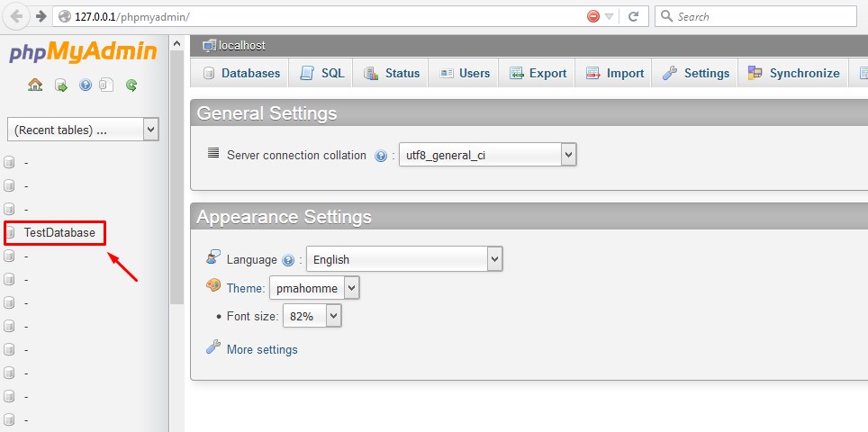Click the help icon next to Language
868x432 pixels.
click(287, 260)
